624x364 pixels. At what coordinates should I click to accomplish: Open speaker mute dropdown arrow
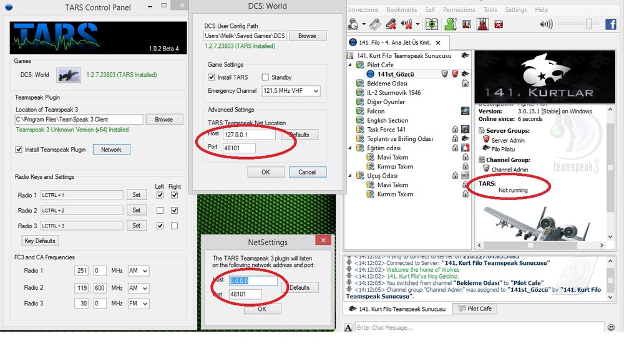tap(417, 24)
